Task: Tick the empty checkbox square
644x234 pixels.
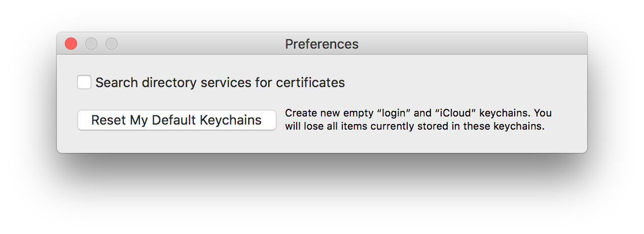Action: tap(84, 82)
